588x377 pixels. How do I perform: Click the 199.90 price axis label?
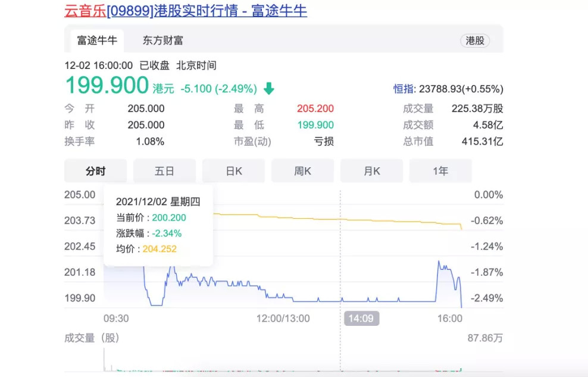(80, 299)
